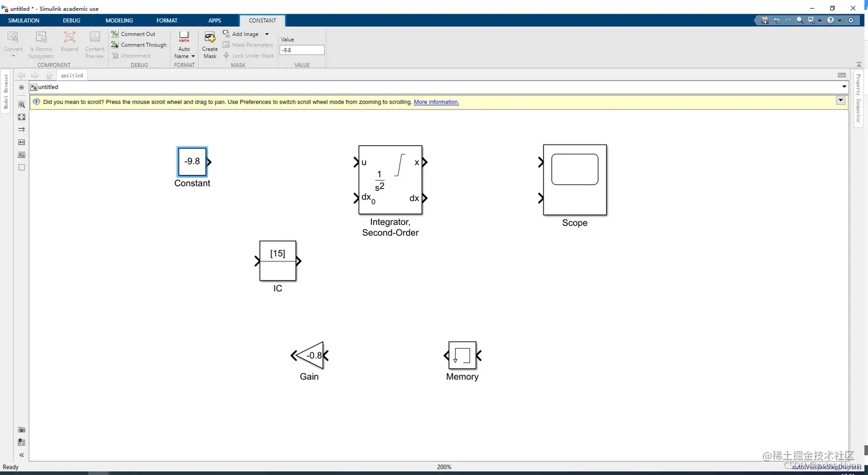
Task: Click the Screenshot camera icon in the palette
Action: click(21, 430)
